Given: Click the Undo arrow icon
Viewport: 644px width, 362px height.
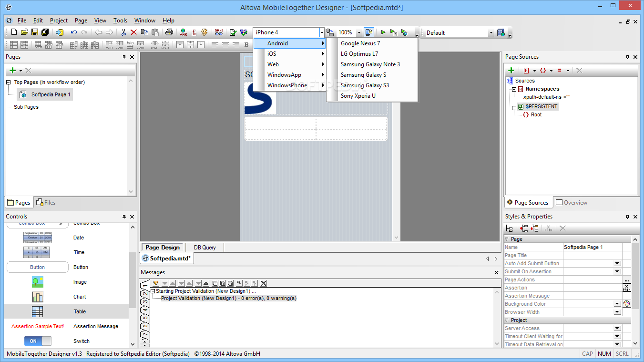Looking at the screenshot, I should (x=74, y=32).
